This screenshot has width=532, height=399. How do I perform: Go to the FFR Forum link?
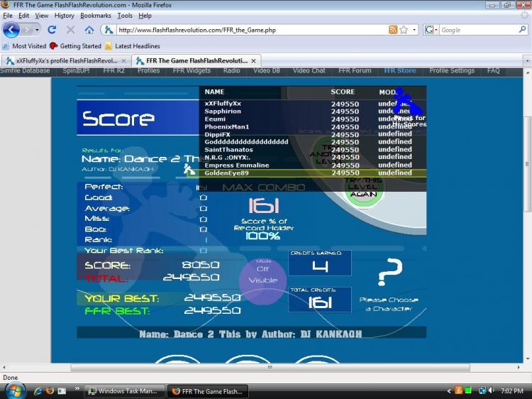(355, 70)
